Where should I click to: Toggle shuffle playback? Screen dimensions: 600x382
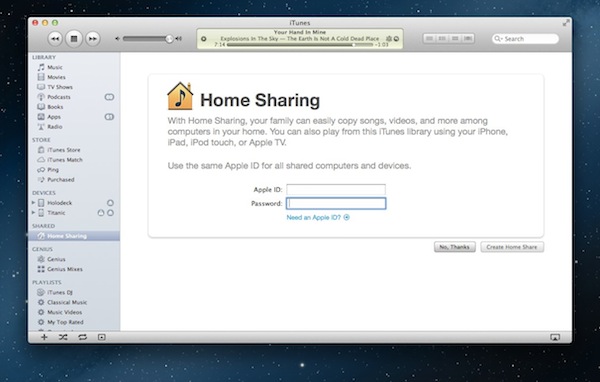tap(63, 337)
